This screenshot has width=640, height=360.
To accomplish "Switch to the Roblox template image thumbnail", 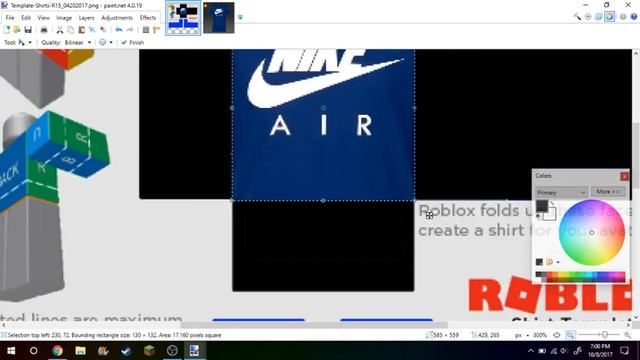I will pos(183,18).
